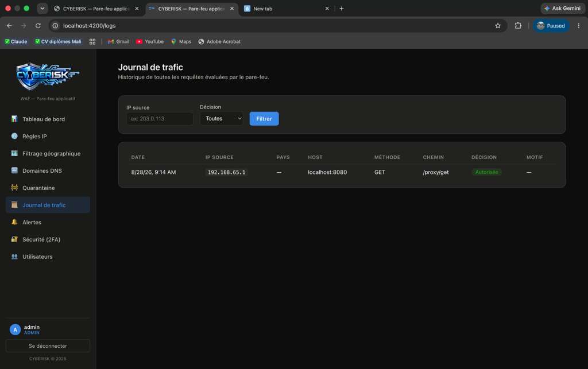Click IP cell 192.168.65.1
The width and height of the screenshot is (588, 369).
(226, 172)
